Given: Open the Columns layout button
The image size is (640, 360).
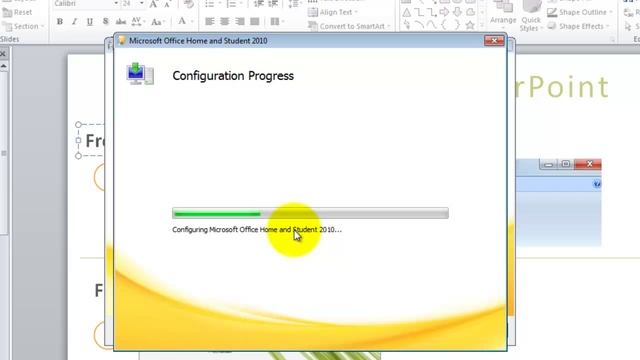Looking at the screenshot, I should click(x=277, y=21).
